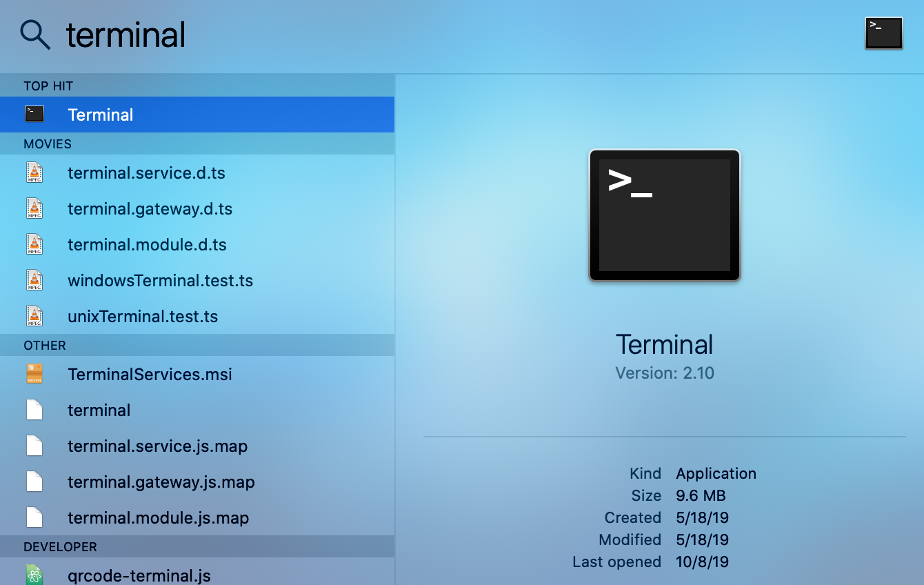Click the 'Last opened' label

616,562
